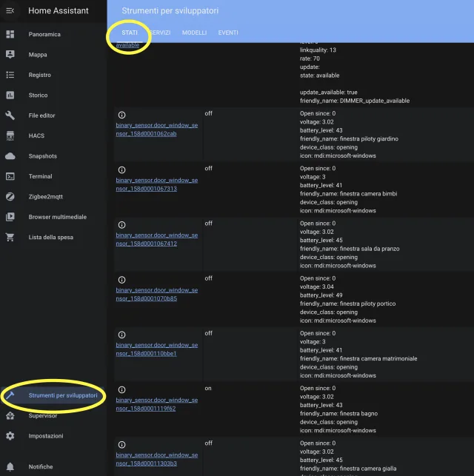Show info for sensor 158d0001070b85
Image resolution: width=474 pixels, height=476 pixels.
(121, 280)
